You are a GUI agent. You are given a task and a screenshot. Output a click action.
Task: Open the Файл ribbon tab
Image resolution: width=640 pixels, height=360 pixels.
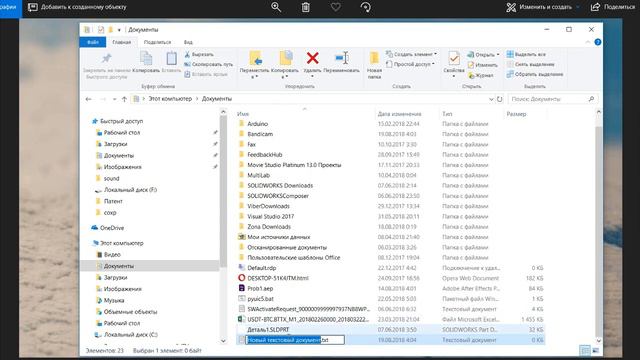[93, 42]
